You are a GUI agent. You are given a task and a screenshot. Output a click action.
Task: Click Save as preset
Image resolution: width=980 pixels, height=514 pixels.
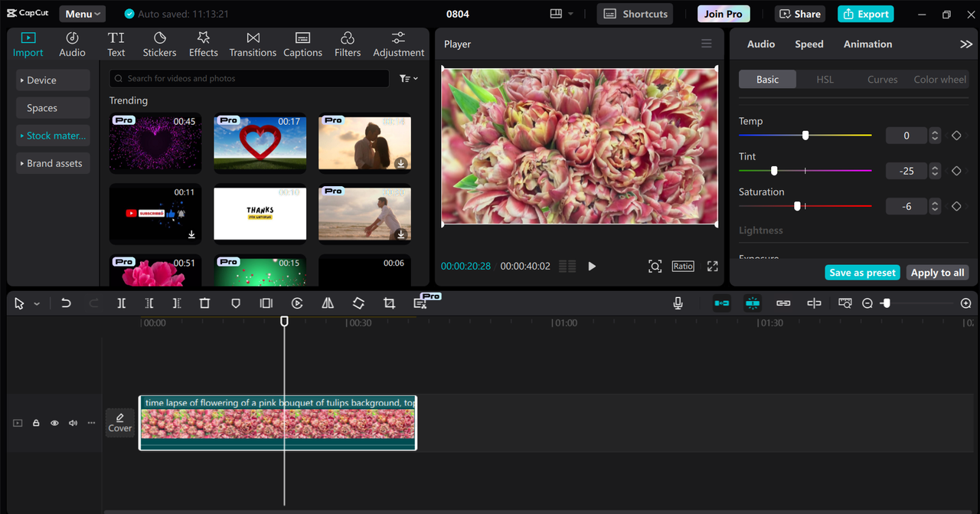862,273
